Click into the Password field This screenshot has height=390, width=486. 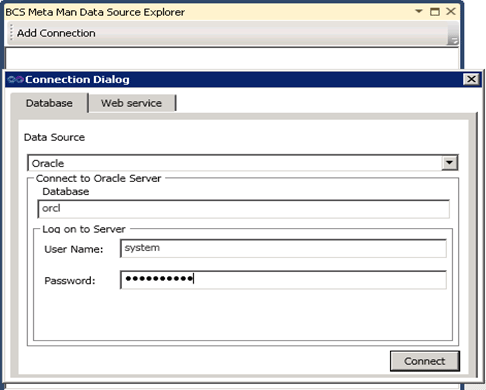[x=283, y=280]
